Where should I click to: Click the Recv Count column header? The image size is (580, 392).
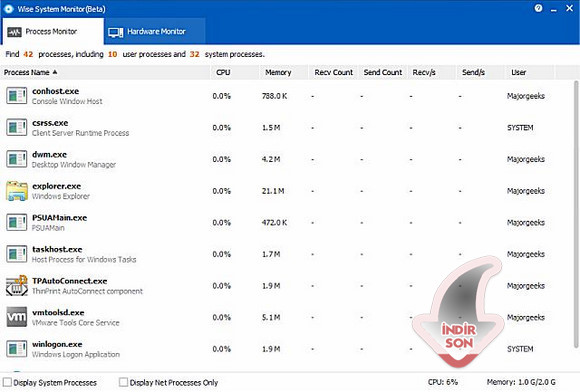[x=333, y=72]
